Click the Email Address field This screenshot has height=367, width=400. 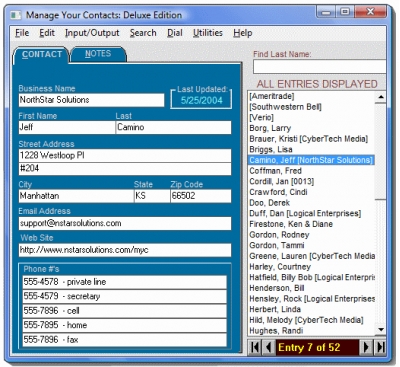coord(125,223)
